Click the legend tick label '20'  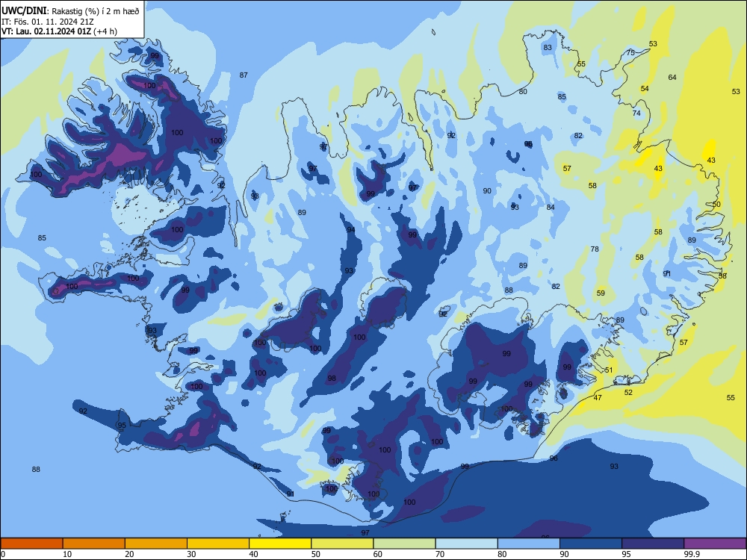(x=129, y=554)
